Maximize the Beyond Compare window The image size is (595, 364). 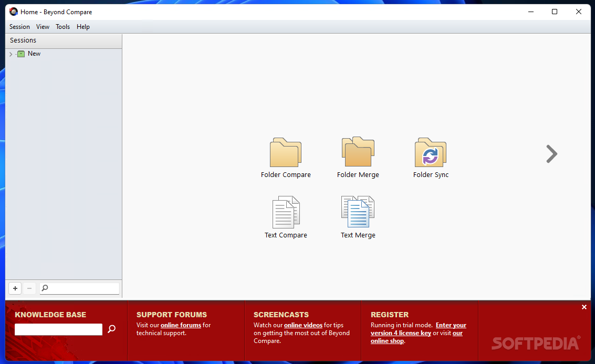coord(555,12)
